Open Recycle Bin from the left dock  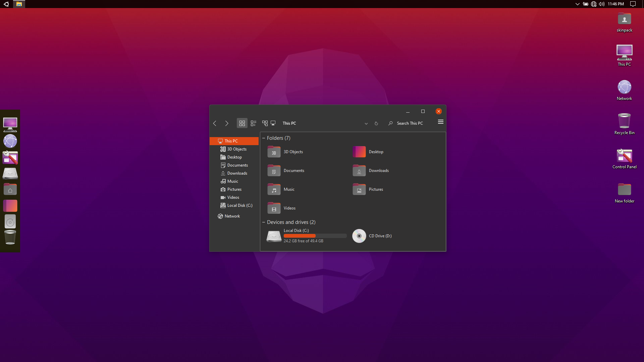(x=10, y=237)
